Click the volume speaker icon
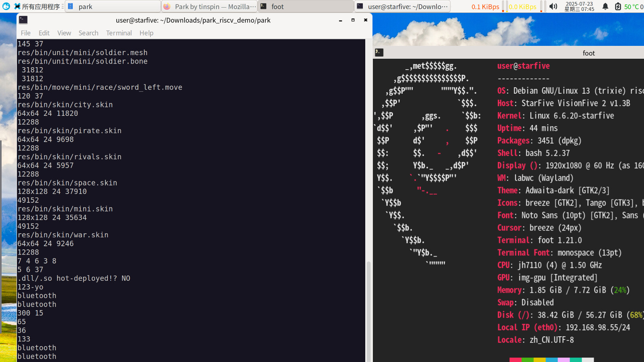This screenshot has width=644, height=362. 553,6
